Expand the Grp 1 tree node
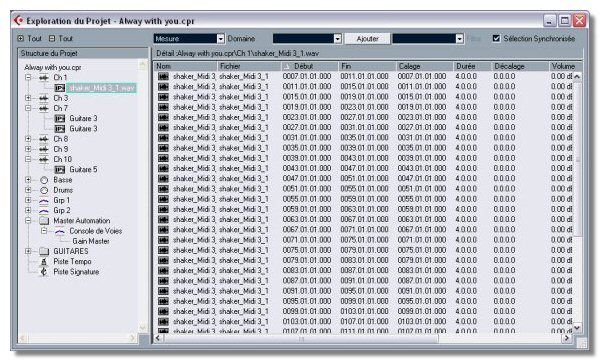The height and width of the screenshot is (361, 600). click(28, 201)
